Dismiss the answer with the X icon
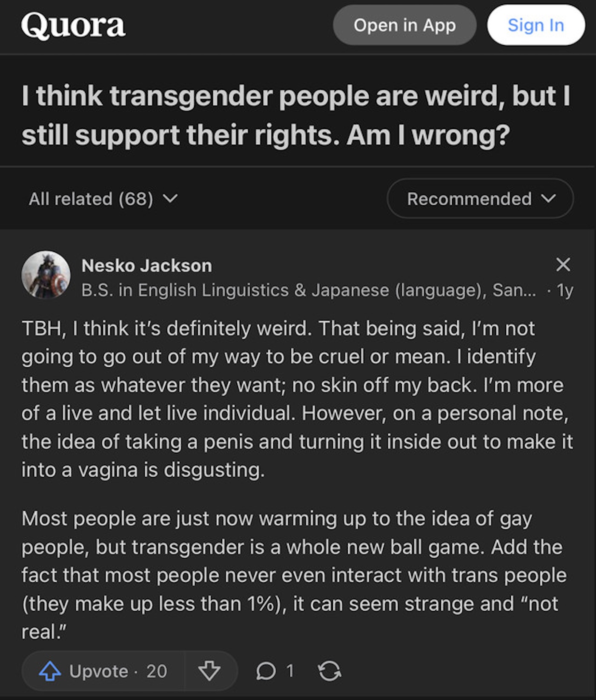Screen dimensions: 596x700 pyautogui.click(x=563, y=265)
